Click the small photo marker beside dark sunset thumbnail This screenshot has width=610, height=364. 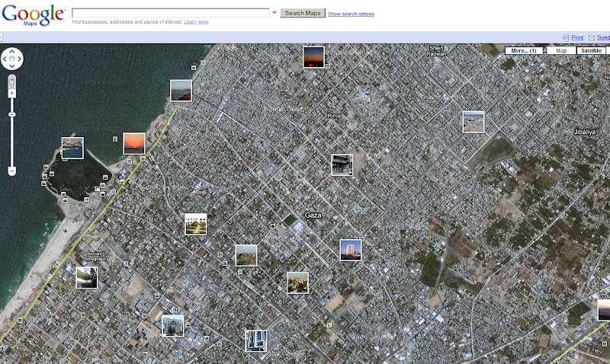(328, 66)
